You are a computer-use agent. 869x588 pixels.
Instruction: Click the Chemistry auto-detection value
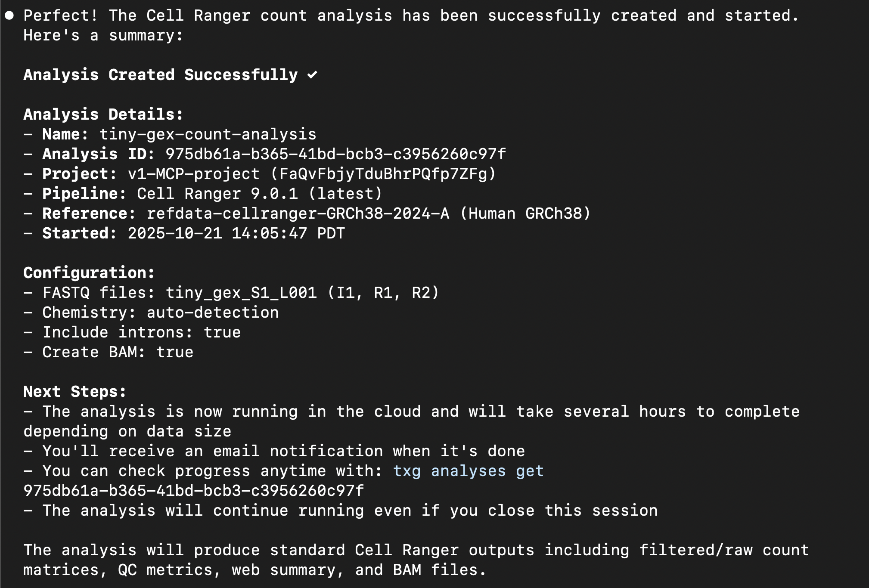tap(213, 313)
